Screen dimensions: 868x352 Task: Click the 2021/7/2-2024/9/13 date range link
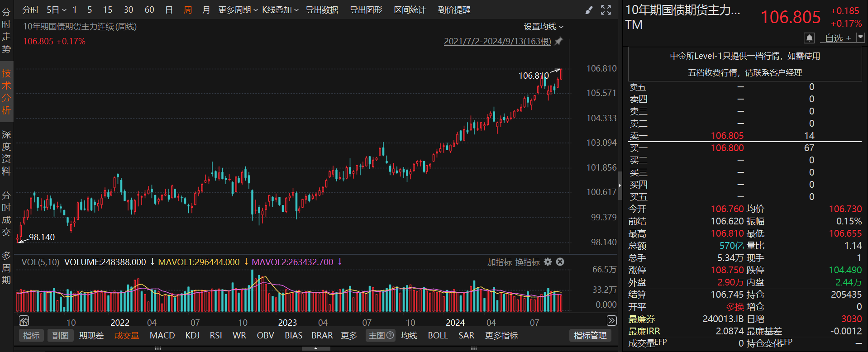(x=497, y=42)
